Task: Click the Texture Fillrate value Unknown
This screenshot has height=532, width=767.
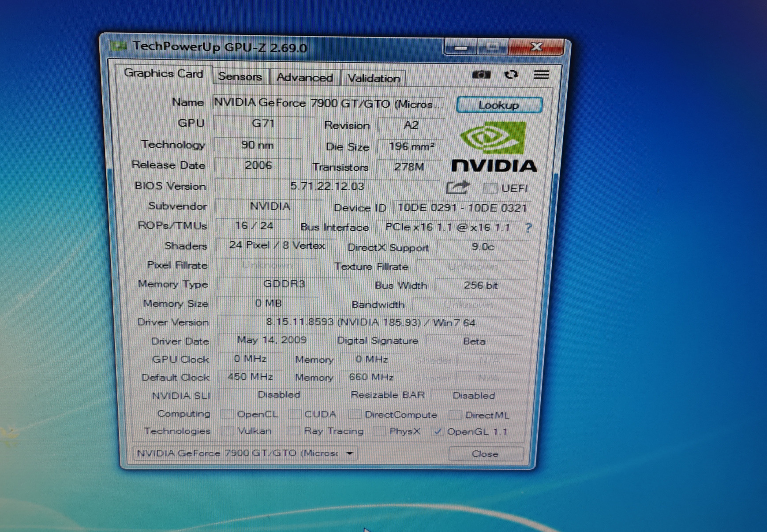Action: (x=472, y=267)
